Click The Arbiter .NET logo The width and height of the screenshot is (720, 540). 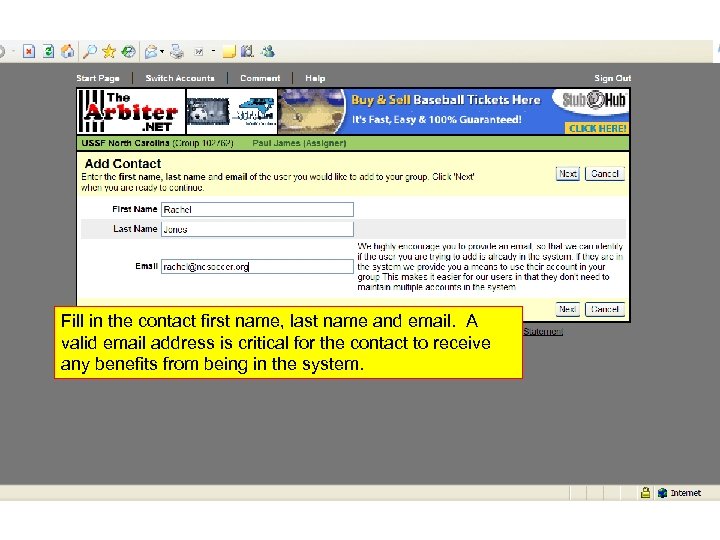pos(131,112)
